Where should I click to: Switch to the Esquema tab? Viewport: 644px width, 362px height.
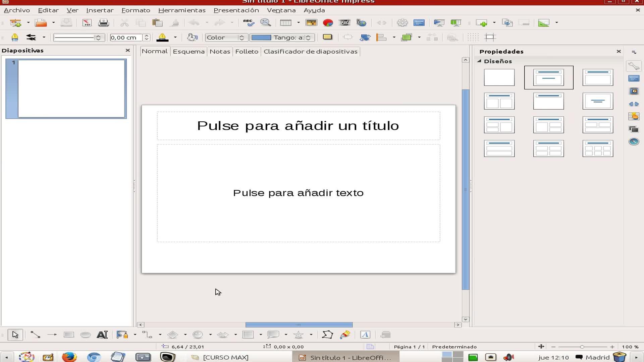point(189,52)
